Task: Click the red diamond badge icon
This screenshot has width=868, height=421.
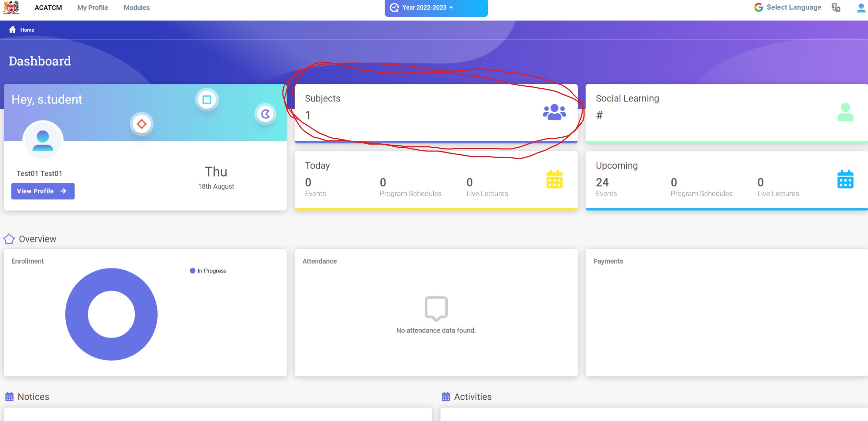Action: pos(141,124)
